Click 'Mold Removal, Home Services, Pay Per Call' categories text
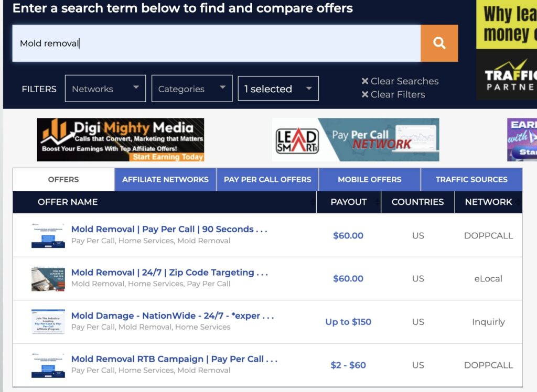This screenshot has height=392, width=537. point(151,284)
